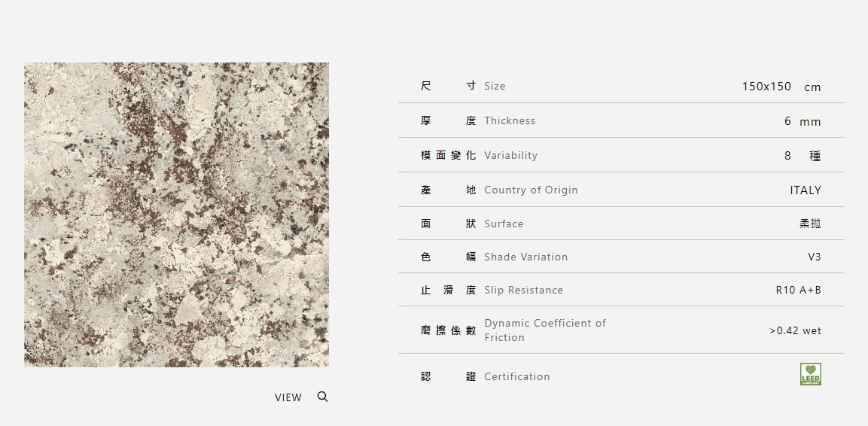This screenshot has height=426, width=868.
Task: Click the 柔拋 surface finish value
Action: (810, 224)
